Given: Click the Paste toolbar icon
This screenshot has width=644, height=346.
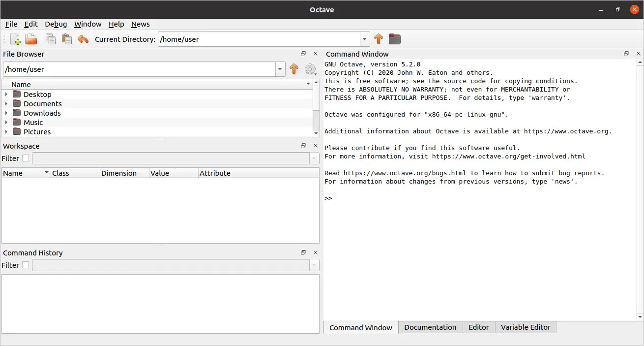Looking at the screenshot, I should [x=66, y=39].
